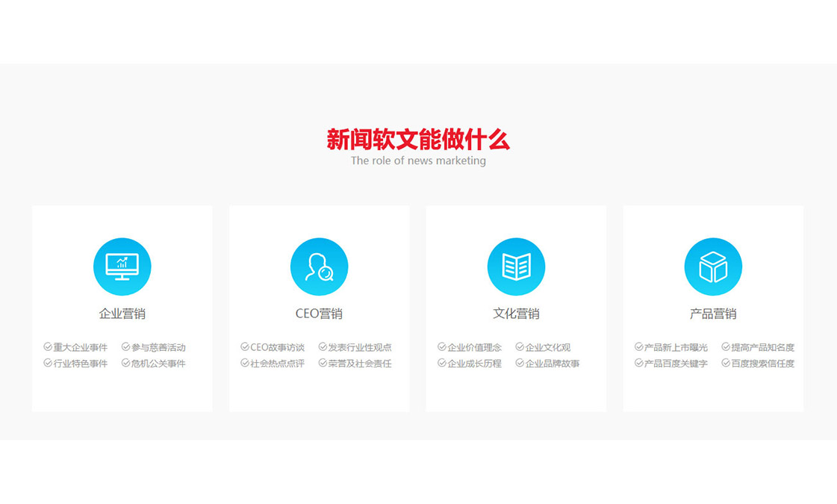Click the check icon beside CEO故事访谈
Viewport: 837px width, 504px height.
tap(244, 347)
